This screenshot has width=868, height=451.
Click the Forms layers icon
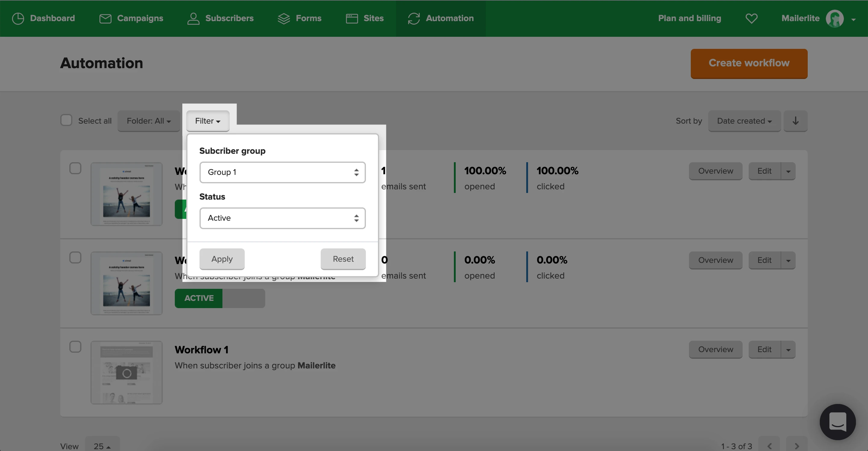(x=284, y=18)
